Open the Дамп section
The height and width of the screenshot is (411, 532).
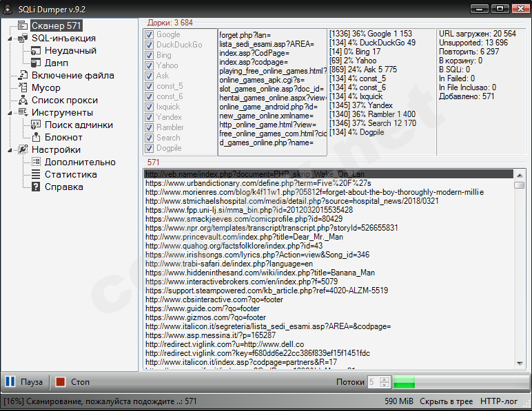[x=57, y=63]
